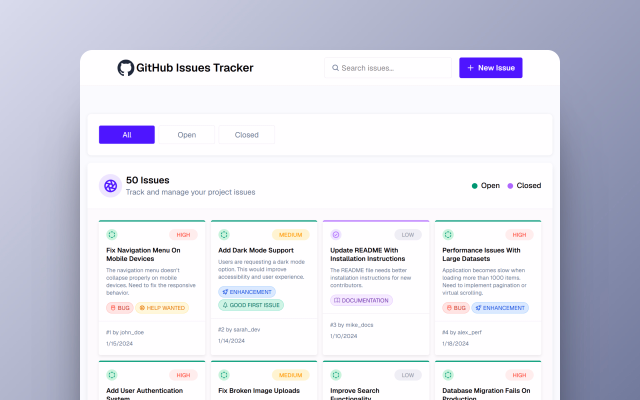Click the DOCUMENTATION label
This screenshot has width=640, height=400.
[361, 300]
